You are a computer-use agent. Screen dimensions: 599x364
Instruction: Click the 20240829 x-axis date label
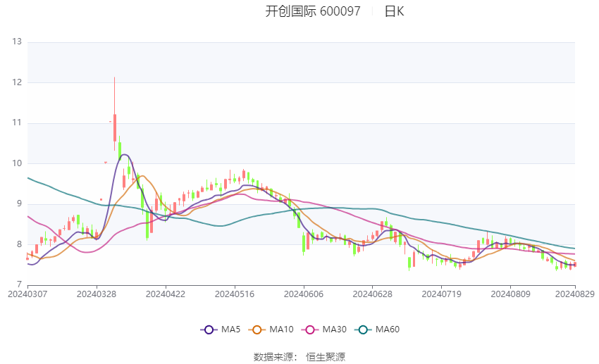click(x=575, y=294)
